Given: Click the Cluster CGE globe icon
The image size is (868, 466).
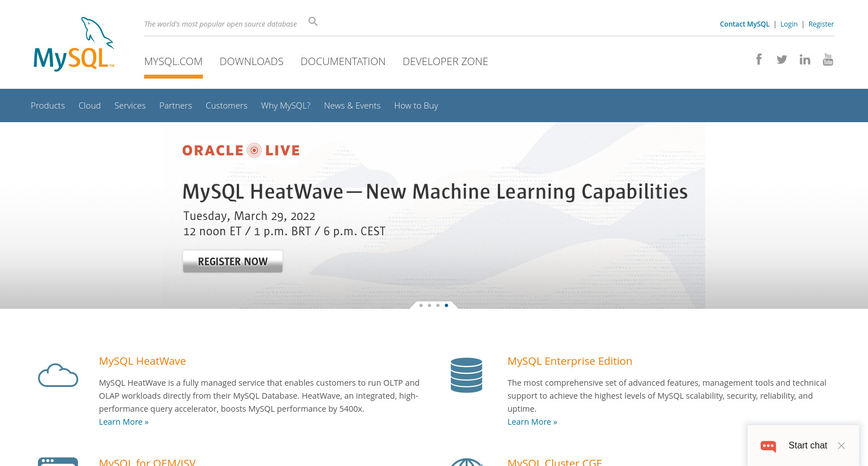Looking at the screenshot, I should coord(466,462).
